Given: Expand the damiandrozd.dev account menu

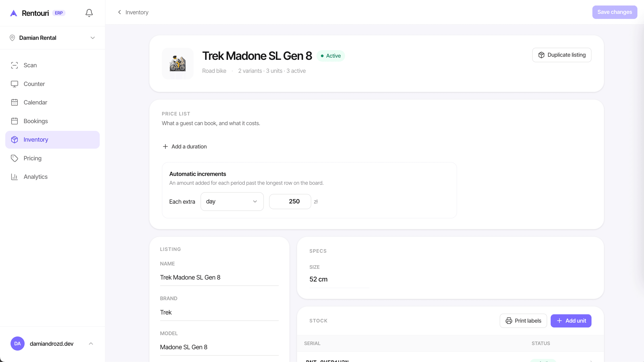Looking at the screenshot, I should tap(52, 344).
